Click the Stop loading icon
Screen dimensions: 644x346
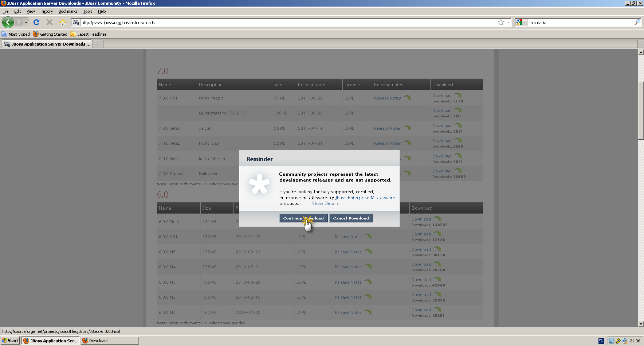pos(50,22)
